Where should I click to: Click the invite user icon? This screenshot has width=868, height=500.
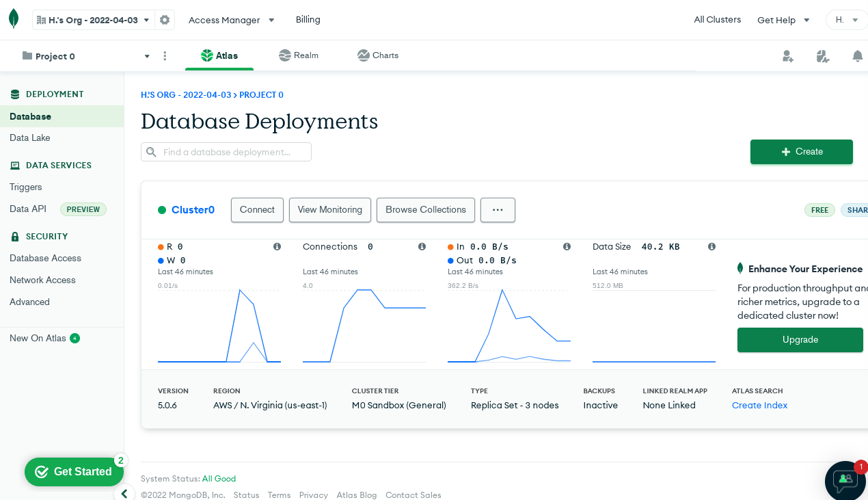787,56
